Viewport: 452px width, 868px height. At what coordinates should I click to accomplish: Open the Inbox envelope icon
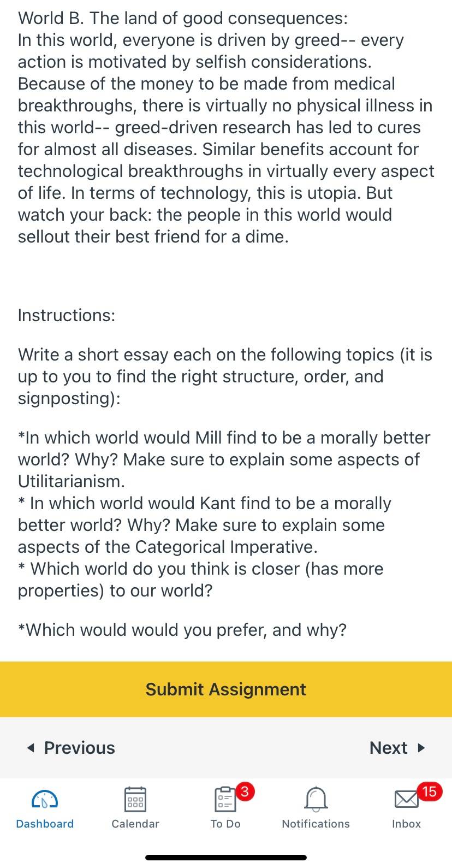[407, 800]
